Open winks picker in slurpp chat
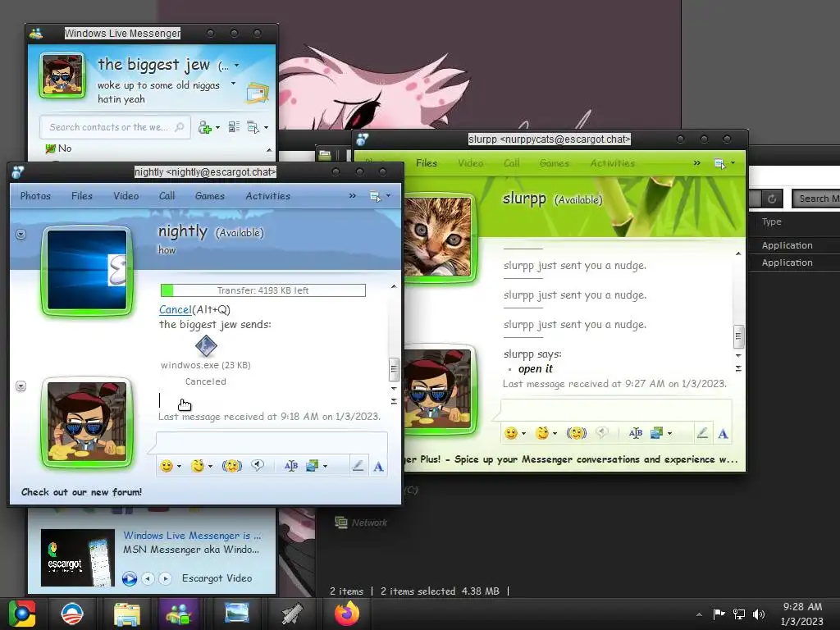840x630 pixels. coord(542,433)
